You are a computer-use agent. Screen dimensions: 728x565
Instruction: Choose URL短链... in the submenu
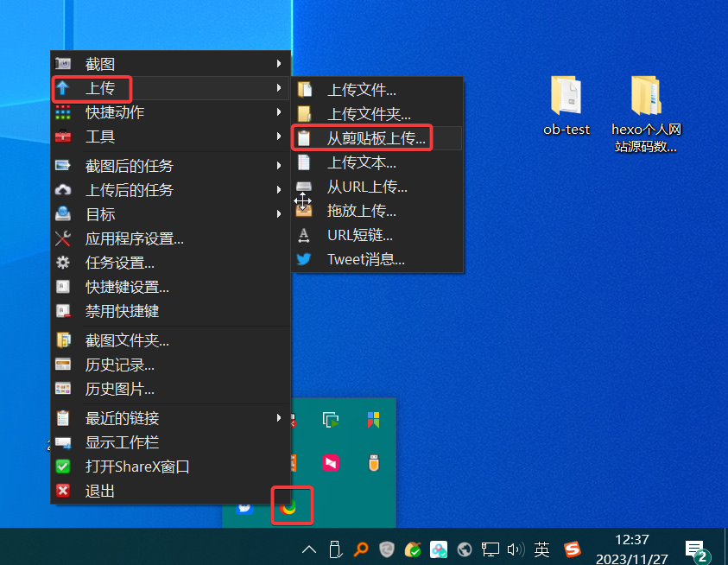[377, 235]
